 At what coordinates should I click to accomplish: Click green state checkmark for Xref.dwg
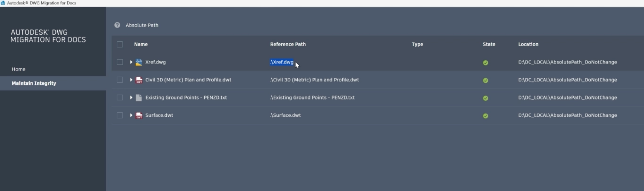(x=485, y=63)
